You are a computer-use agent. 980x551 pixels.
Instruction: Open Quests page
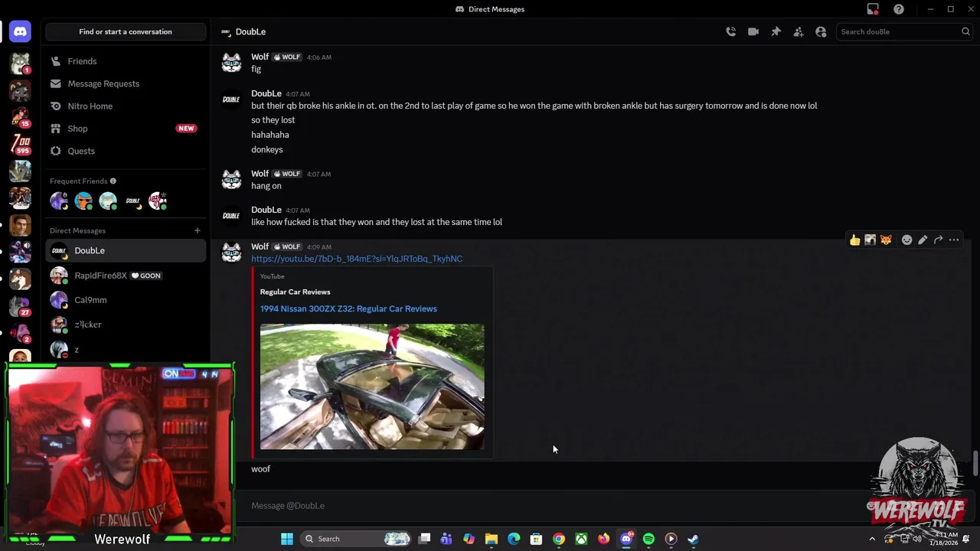pos(126,151)
